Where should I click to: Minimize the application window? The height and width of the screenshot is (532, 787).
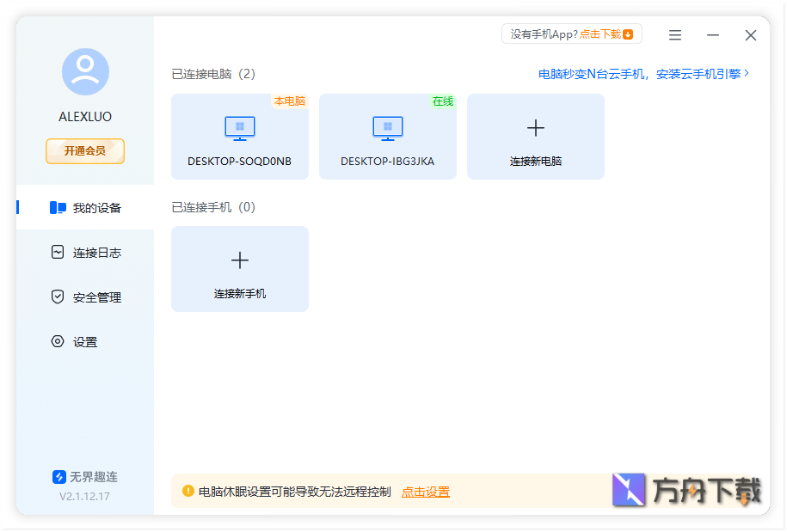click(713, 35)
